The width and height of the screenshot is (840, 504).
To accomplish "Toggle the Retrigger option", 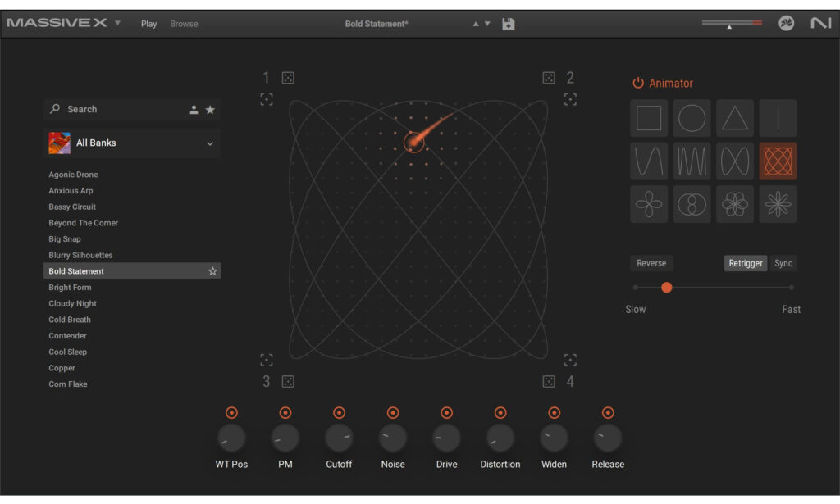I will [746, 263].
